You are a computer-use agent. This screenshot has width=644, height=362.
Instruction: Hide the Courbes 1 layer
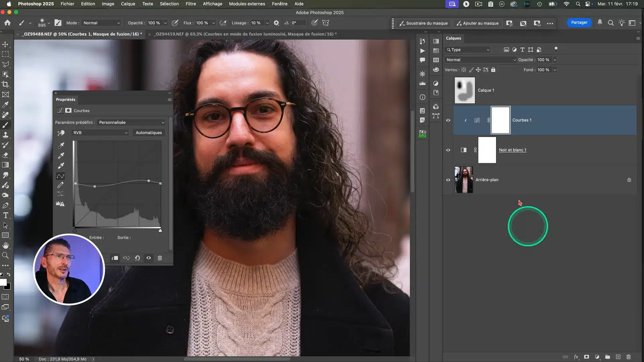pyautogui.click(x=448, y=120)
